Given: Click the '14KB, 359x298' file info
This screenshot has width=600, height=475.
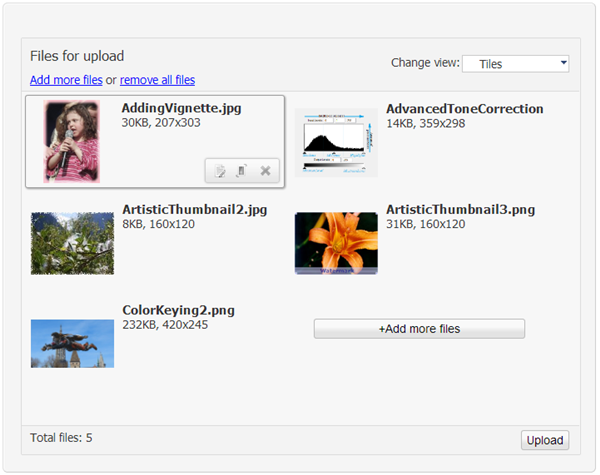Looking at the screenshot, I should 426,124.
